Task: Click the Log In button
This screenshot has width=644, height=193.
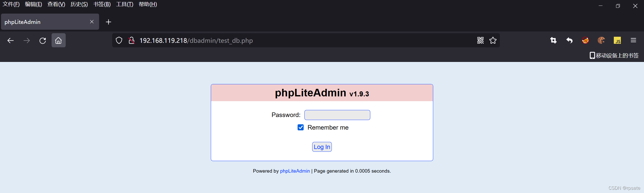Action: pos(322,147)
